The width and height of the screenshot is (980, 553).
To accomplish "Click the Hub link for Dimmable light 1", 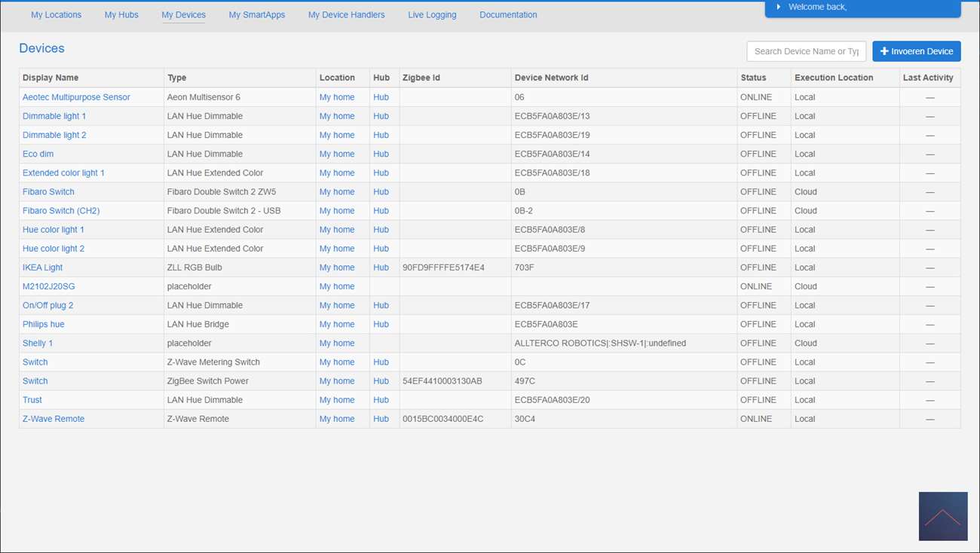I will [381, 116].
